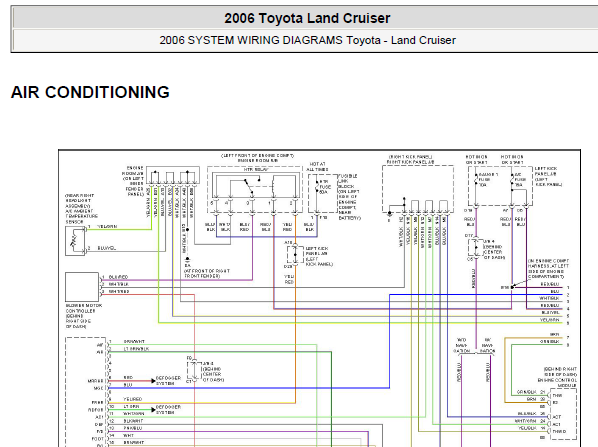Select the "W/O NAVIGATION" label
The image size is (598, 447).
[461, 345]
